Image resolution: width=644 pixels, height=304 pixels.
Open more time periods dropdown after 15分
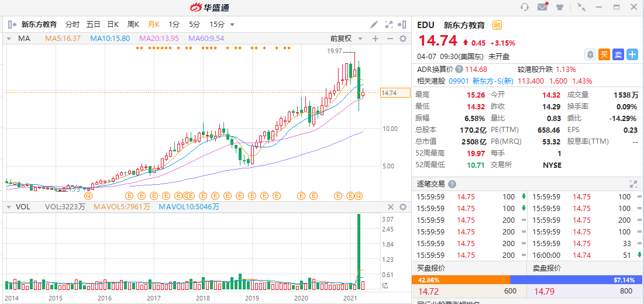point(232,25)
